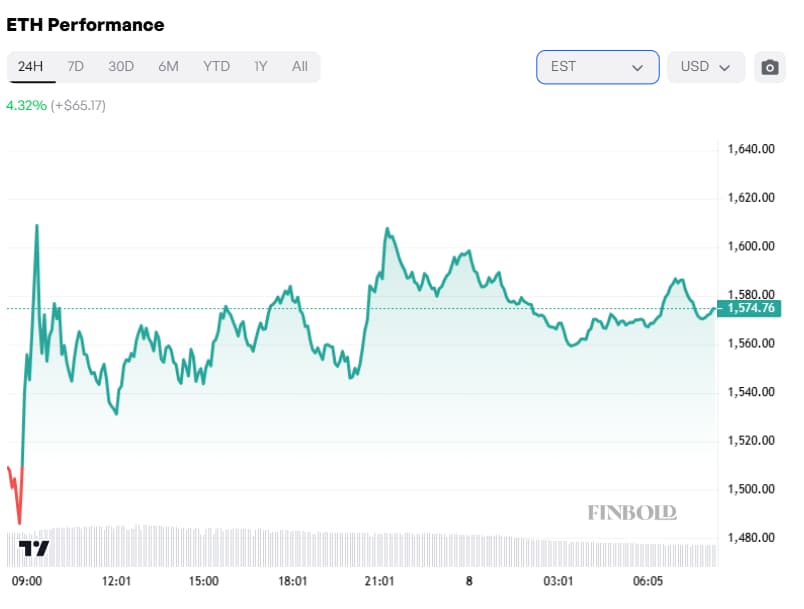Click the FINBOLD watermark
Viewport: 804px width, 609px height.
click(631, 512)
